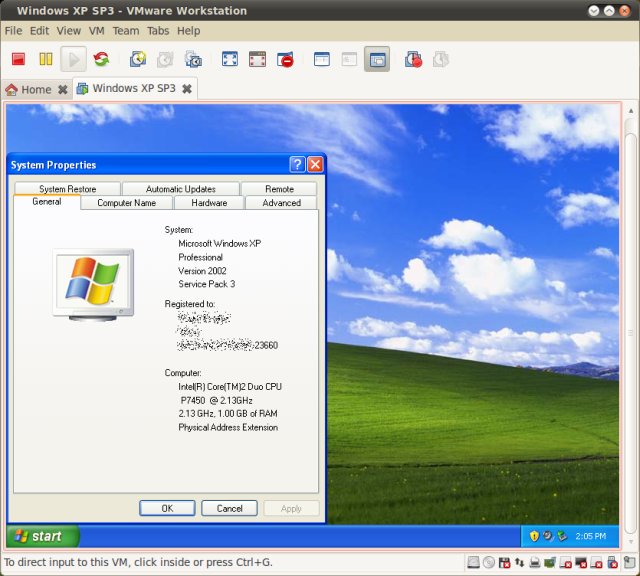
Task: Open the Remote tab
Action: [x=280, y=189]
